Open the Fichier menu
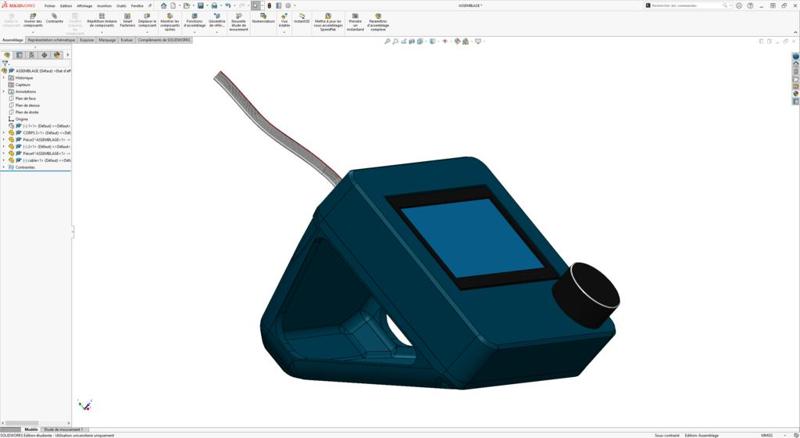This screenshot has width=800, height=438. tap(49, 6)
